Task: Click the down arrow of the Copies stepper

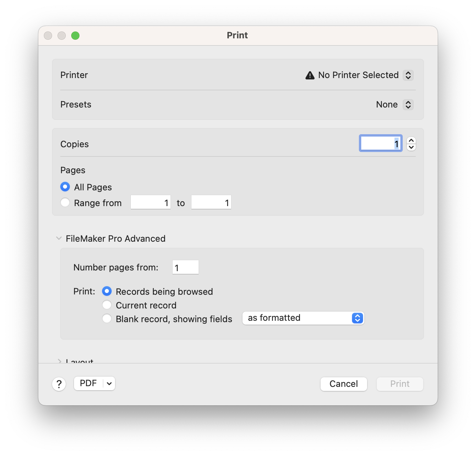Action: tap(411, 147)
